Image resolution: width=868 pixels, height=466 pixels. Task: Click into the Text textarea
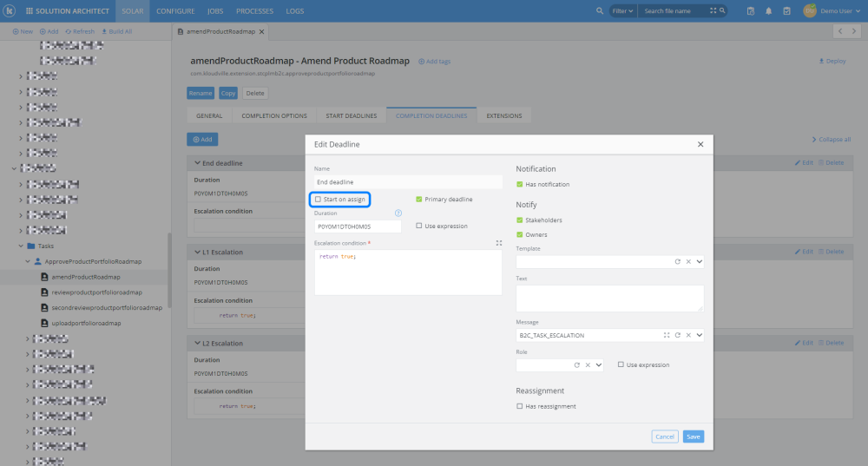pos(609,298)
